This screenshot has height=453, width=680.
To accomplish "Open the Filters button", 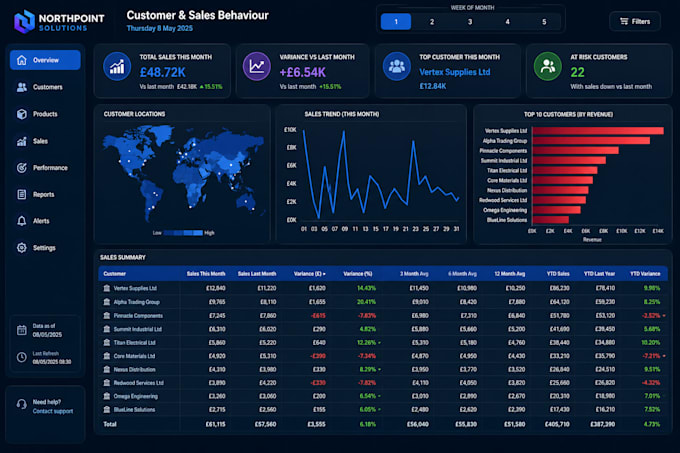I will pyautogui.click(x=635, y=21).
